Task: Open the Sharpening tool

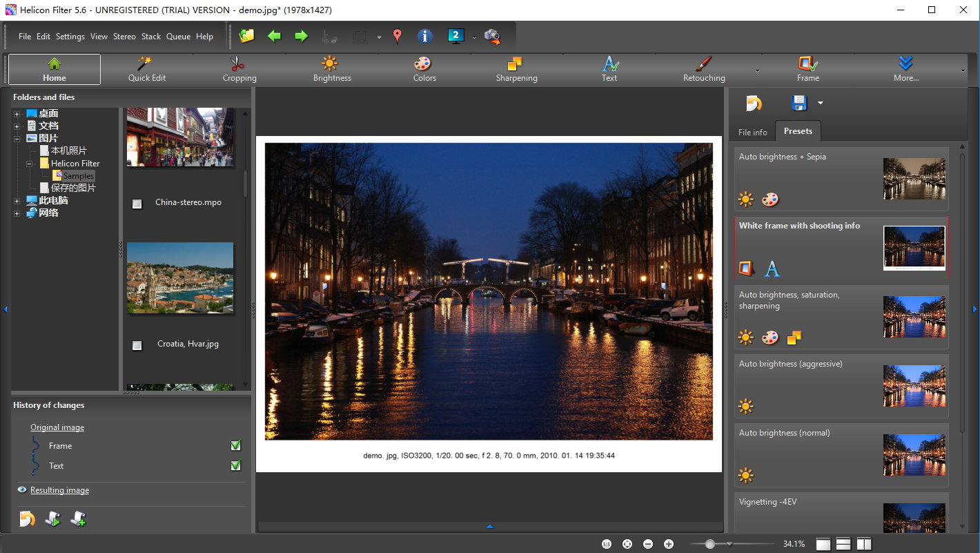Action: click(x=516, y=69)
